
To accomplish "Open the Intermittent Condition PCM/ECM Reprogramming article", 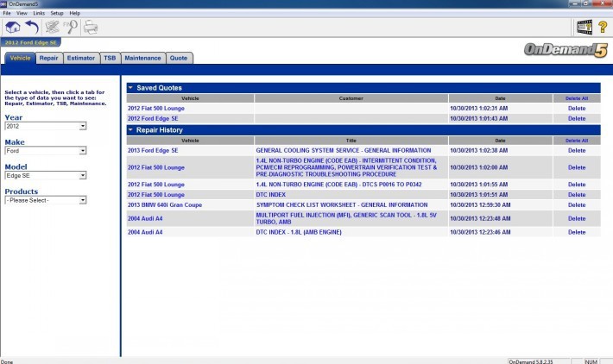I will point(346,167).
